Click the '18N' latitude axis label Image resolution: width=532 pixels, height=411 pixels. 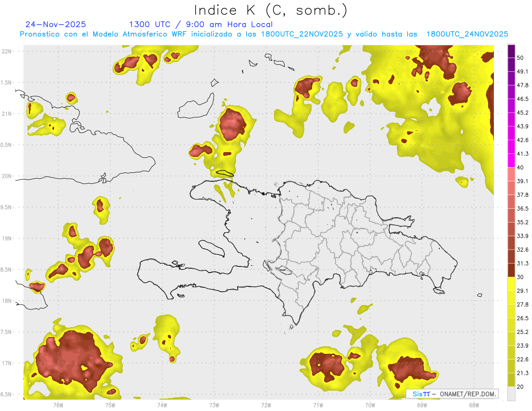point(7,301)
